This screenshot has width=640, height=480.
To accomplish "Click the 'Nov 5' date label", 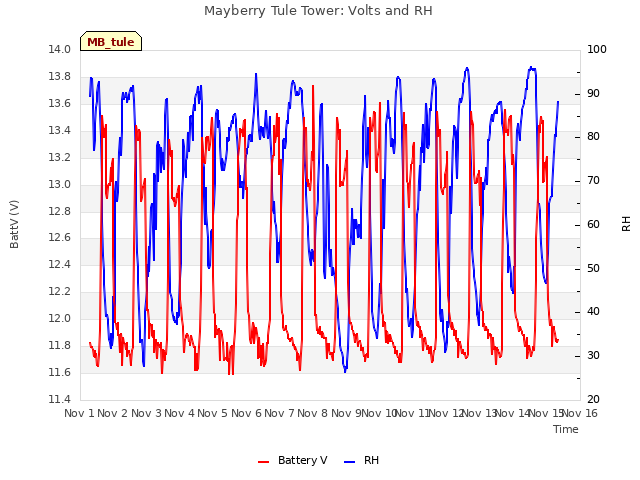I will [213, 413].
